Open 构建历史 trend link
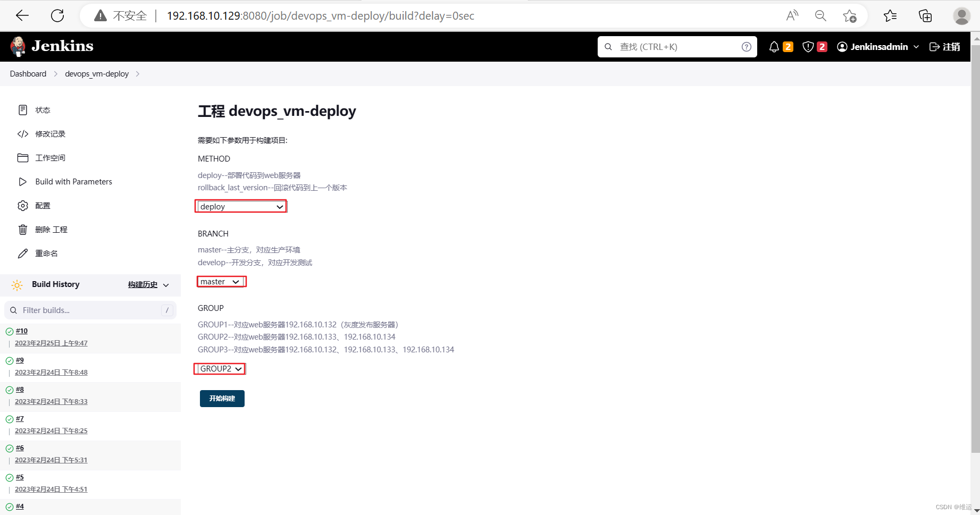This screenshot has height=515, width=980. coord(143,285)
